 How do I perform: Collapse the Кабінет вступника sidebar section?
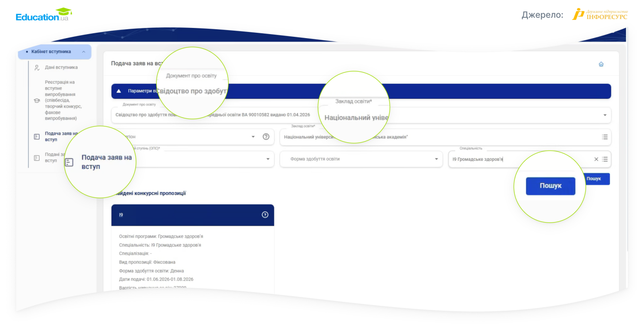(84, 52)
